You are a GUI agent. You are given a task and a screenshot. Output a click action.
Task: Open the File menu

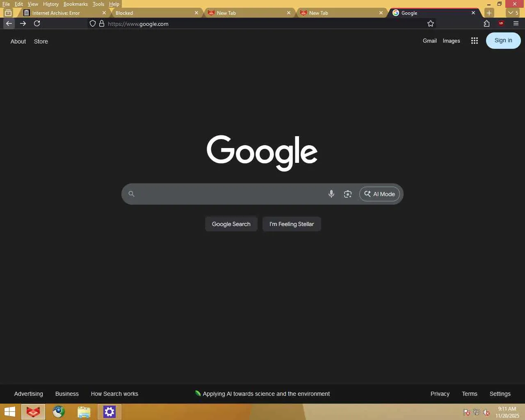6,4
